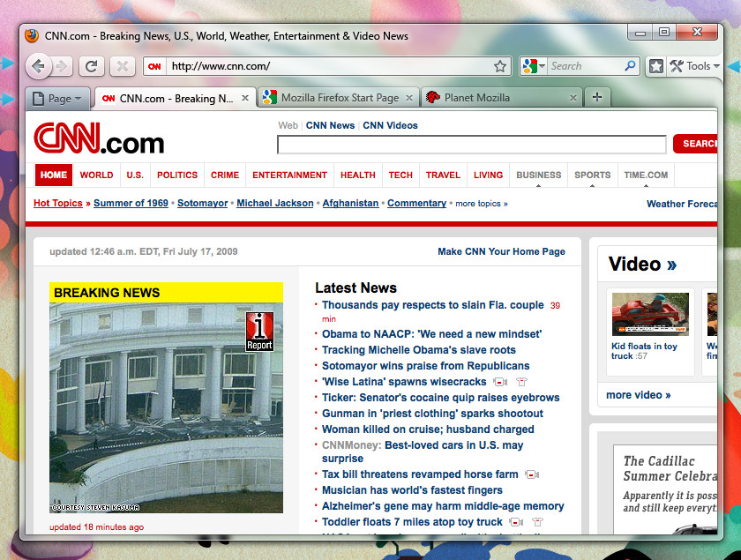741x560 pixels.
Task: Open the bookmarks button left of Tools
Action: coord(656,66)
